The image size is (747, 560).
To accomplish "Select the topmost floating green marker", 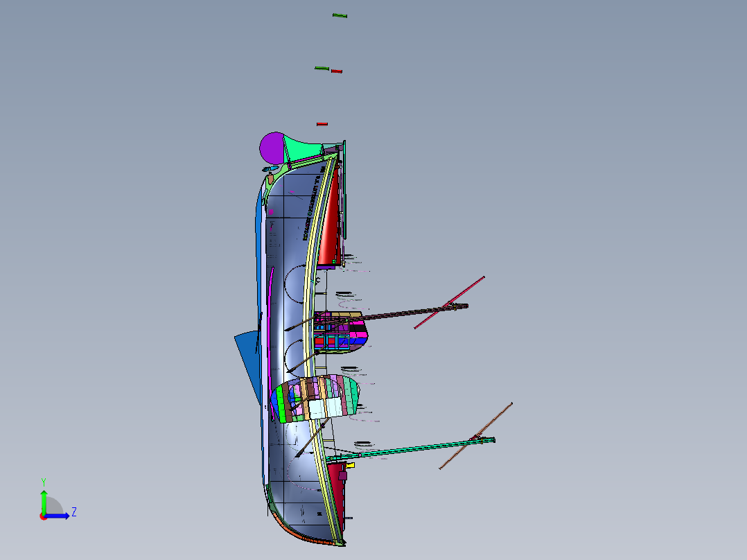I will [x=340, y=16].
